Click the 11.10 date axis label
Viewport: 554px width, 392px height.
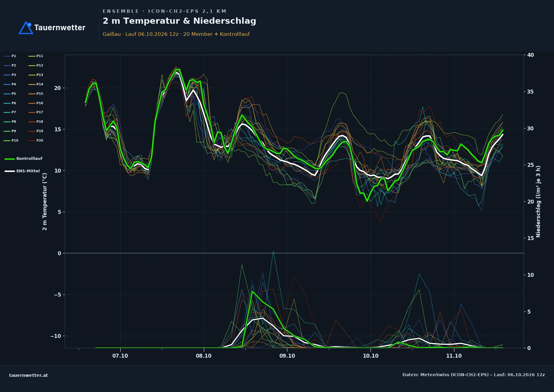point(454,356)
